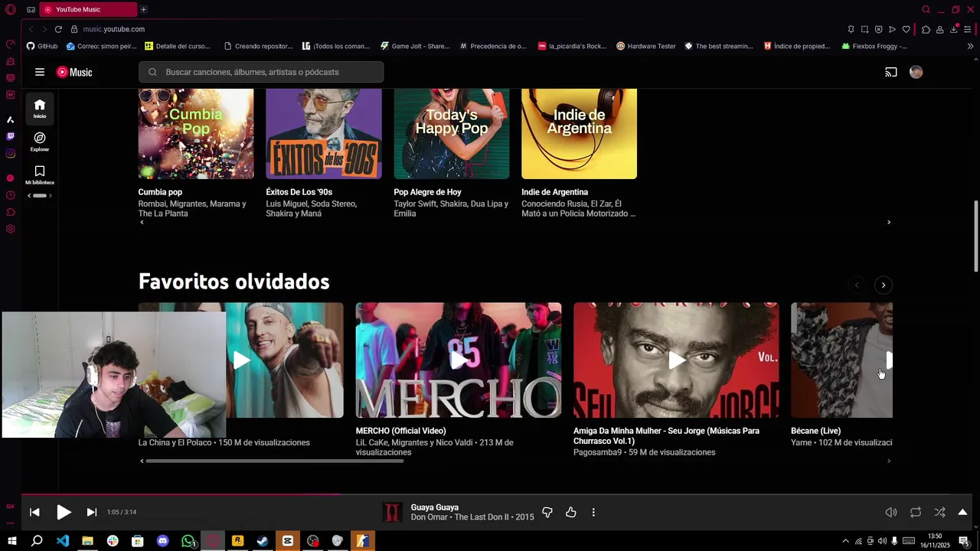Open the Flexbox Froggy bookmark
Image resolution: width=980 pixels, height=551 pixels.
point(874,46)
